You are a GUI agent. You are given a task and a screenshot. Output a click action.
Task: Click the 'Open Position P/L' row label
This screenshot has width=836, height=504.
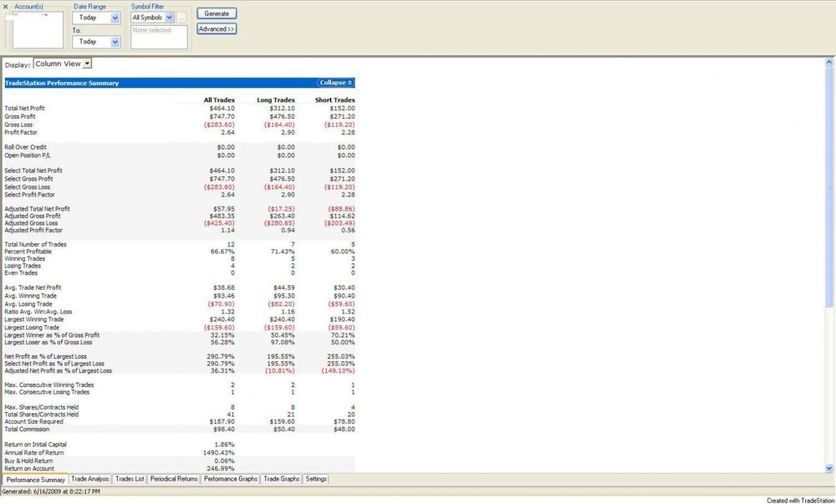[28, 155]
